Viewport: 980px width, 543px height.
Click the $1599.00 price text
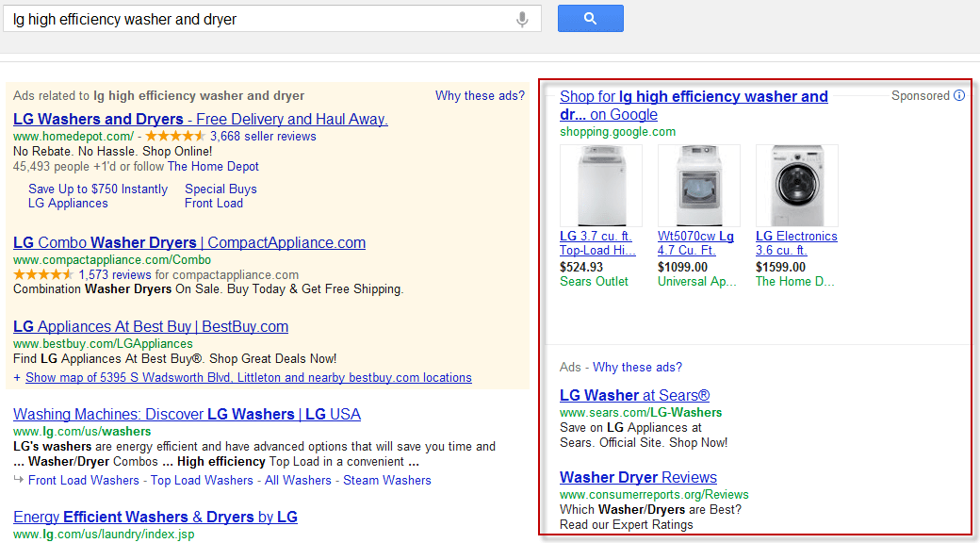click(x=780, y=267)
